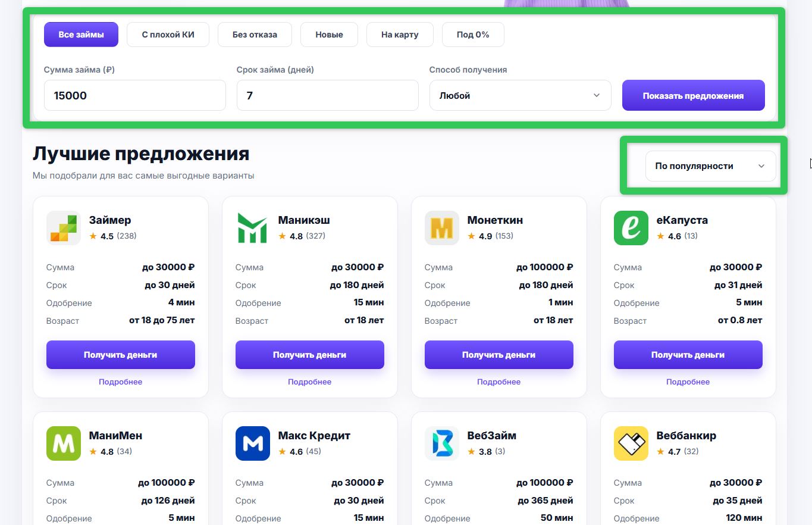Click the 'Показать предложения' button
812x525 pixels.
694,95
